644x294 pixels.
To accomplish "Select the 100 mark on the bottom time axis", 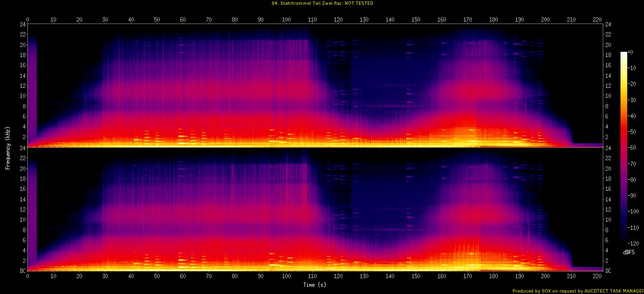I will click(x=286, y=276).
